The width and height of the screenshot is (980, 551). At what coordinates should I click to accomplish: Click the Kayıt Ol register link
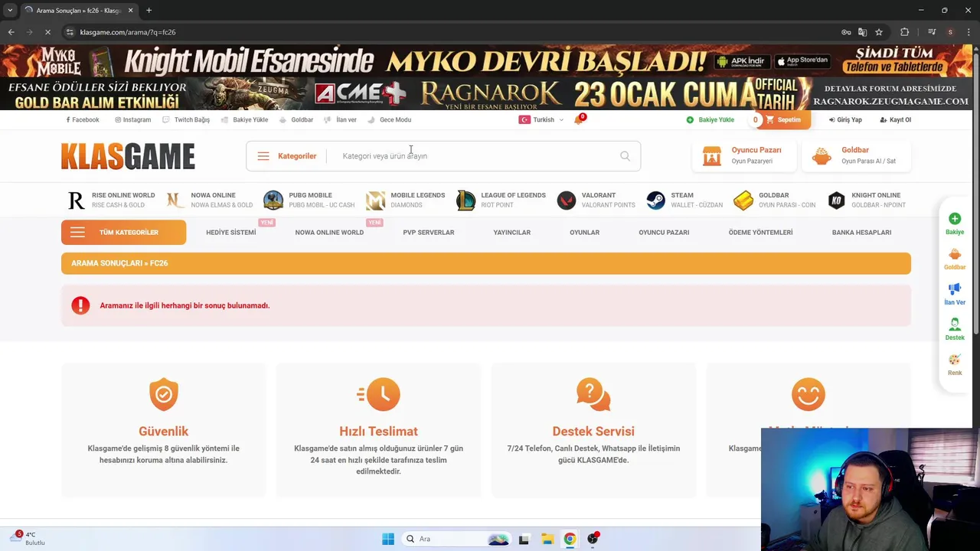coord(895,119)
